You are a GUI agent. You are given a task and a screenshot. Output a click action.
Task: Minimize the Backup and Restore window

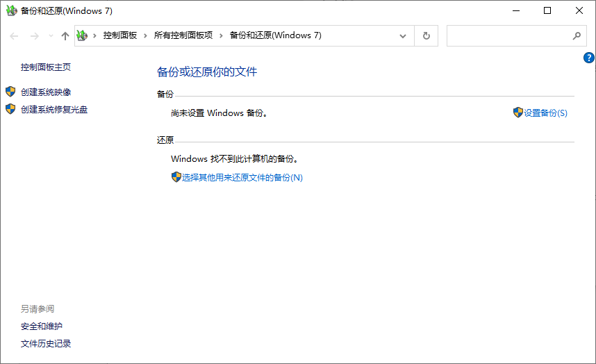pos(516,10)
